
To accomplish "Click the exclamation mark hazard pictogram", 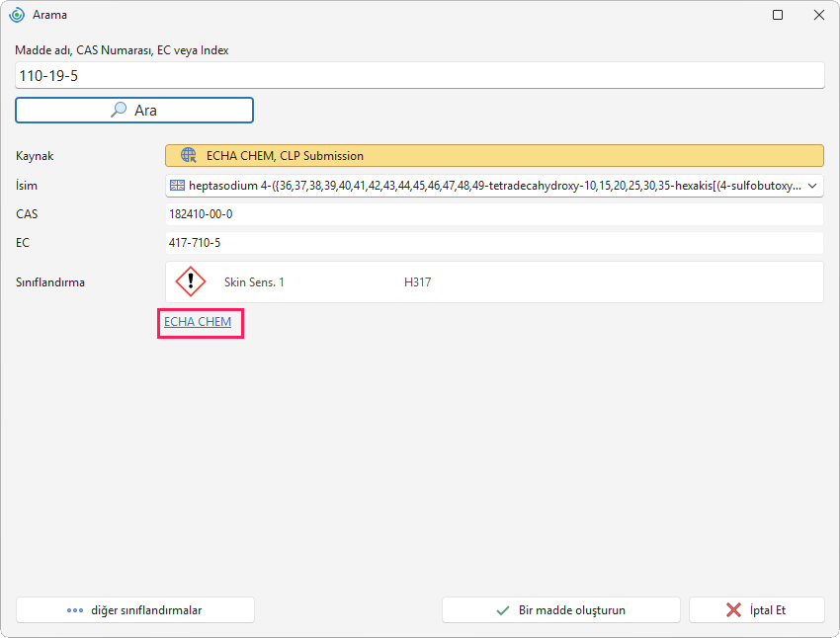I will [x=191, y=281].
